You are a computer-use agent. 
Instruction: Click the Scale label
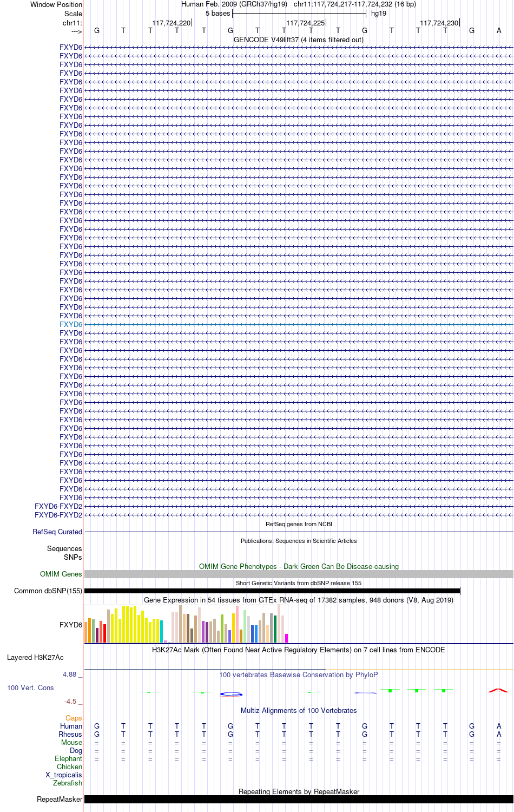tap(74, 14)
